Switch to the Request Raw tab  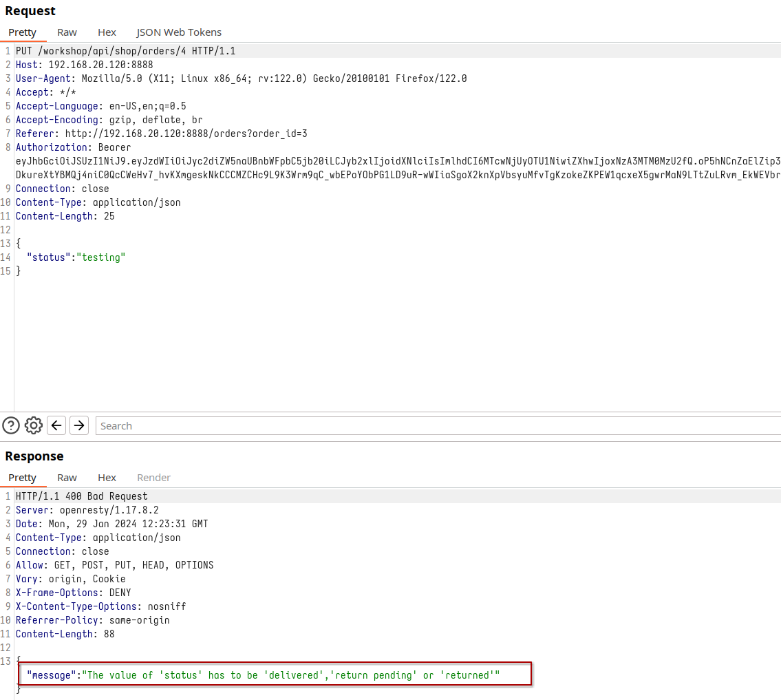pyautogui.click(x=67, y=32)
